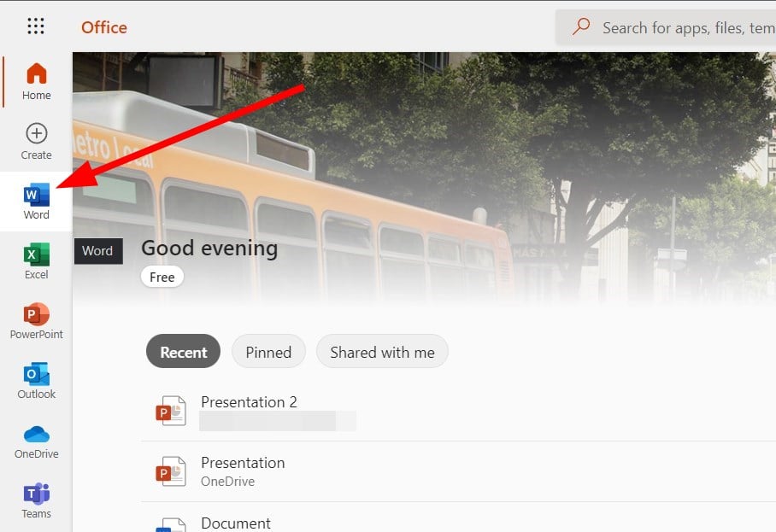Launch Excel from the sidebar

click(36, 261)
